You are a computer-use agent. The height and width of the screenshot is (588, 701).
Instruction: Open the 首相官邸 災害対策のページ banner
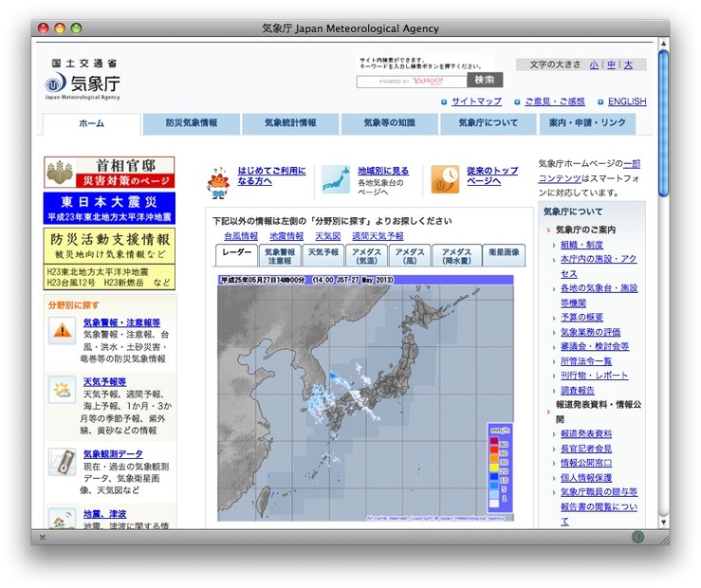109,172
